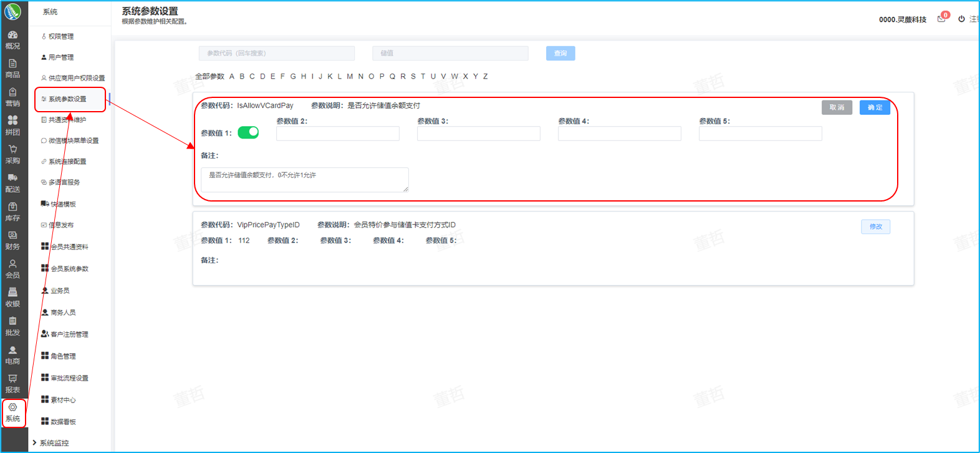The height and width of the screenshot is (453, 980).
Task: Select the parameter code text IsAllowVCardPay
Action: click(265, 106)
